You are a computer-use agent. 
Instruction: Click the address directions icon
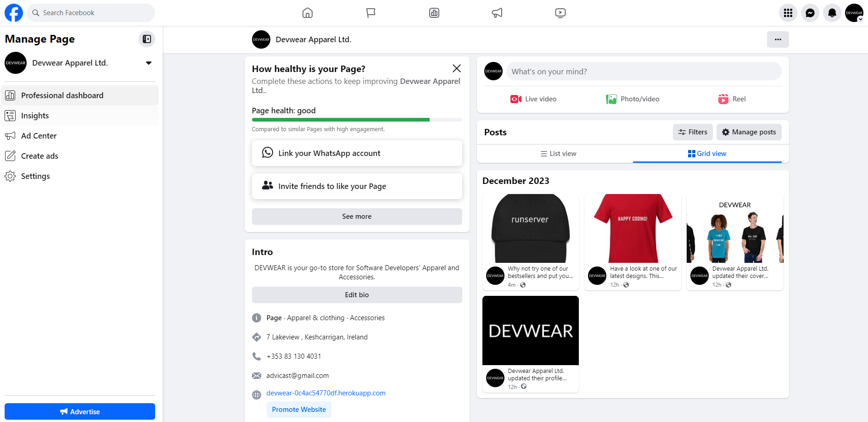click(257, 337)
